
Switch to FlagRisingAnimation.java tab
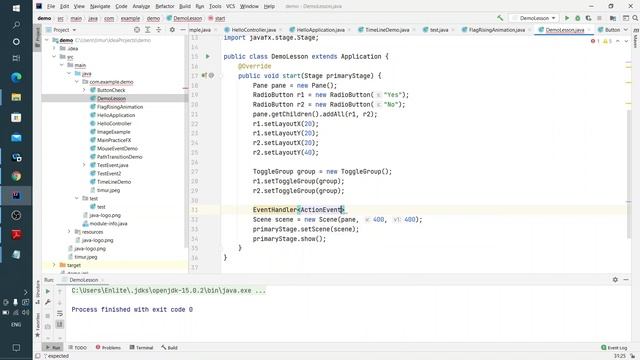(497, 30)
